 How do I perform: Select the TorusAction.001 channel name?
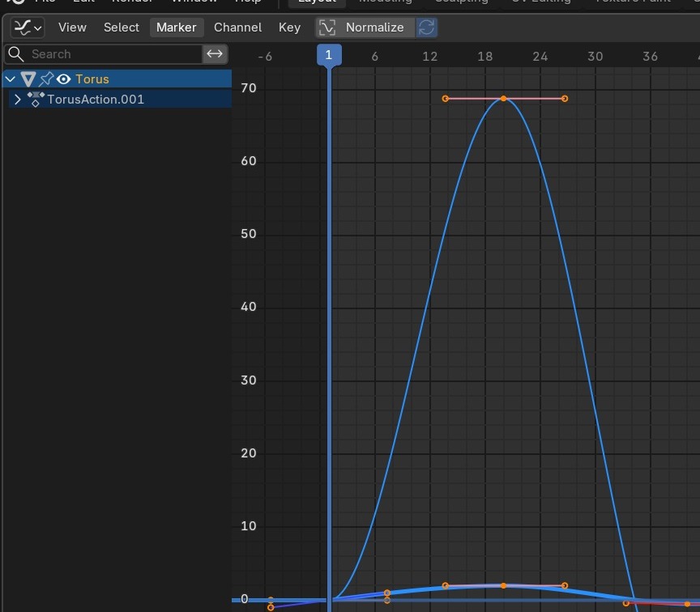(x=96, y=100)
